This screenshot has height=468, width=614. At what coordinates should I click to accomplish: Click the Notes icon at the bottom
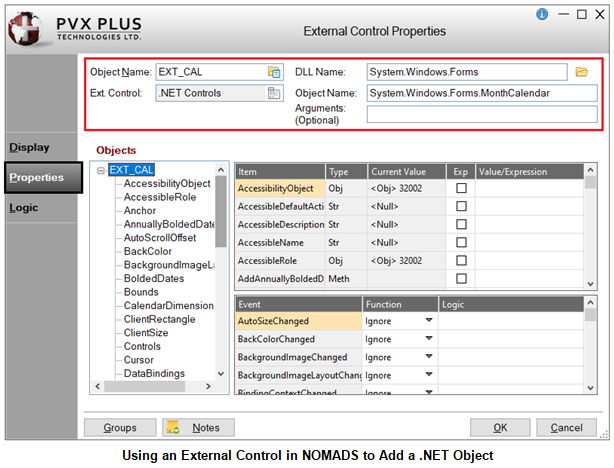point(173,428)
